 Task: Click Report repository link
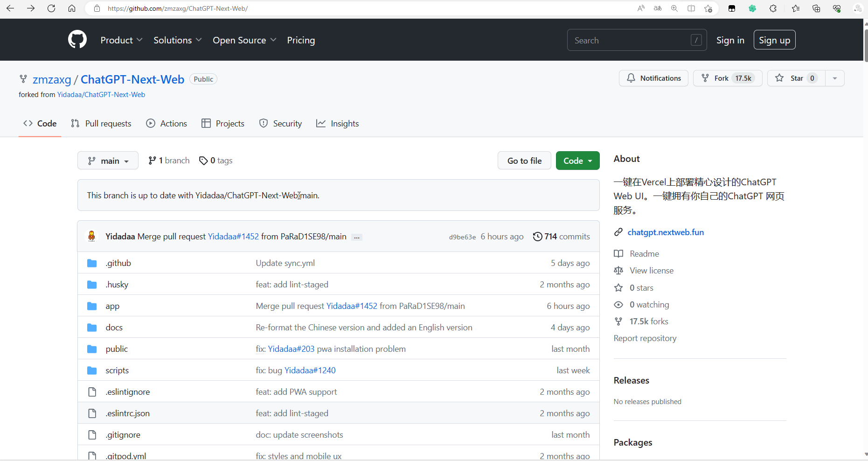click(x=645, y=338)
